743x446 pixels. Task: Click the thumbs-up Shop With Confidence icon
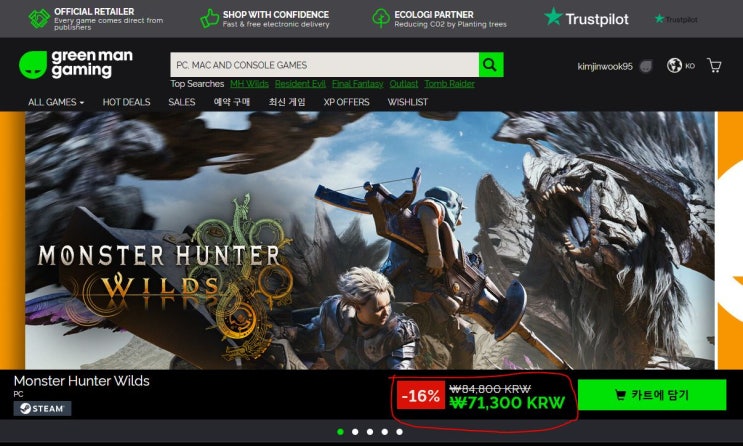tap(209, 18)
